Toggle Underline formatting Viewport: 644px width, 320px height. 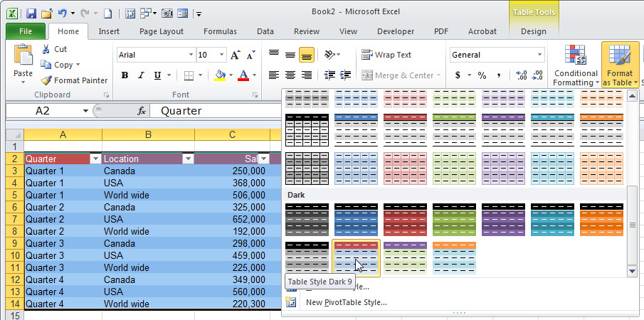[157, 75]
